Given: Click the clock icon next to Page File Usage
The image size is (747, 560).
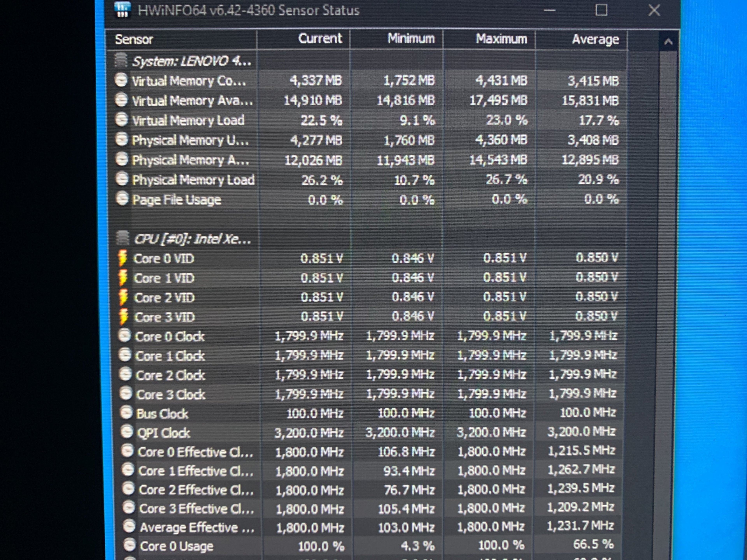Looking at the screenshot, I should [122, 199].
